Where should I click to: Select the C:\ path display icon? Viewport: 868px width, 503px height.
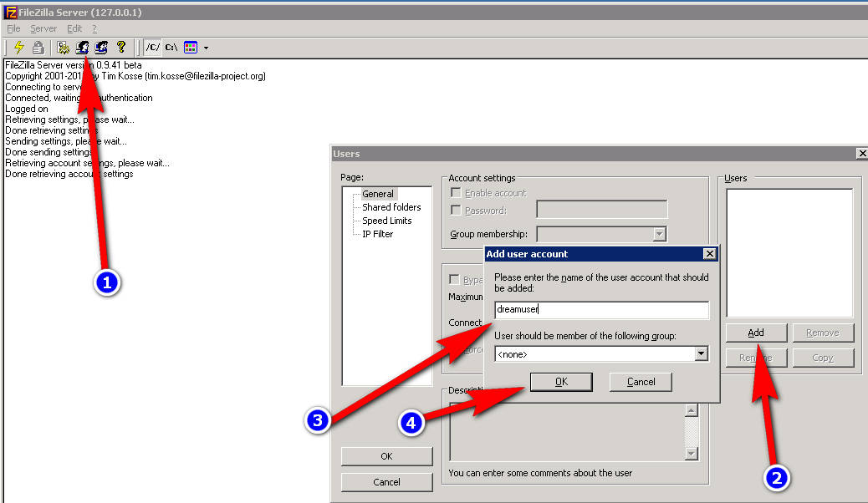[x=171, y=48]
